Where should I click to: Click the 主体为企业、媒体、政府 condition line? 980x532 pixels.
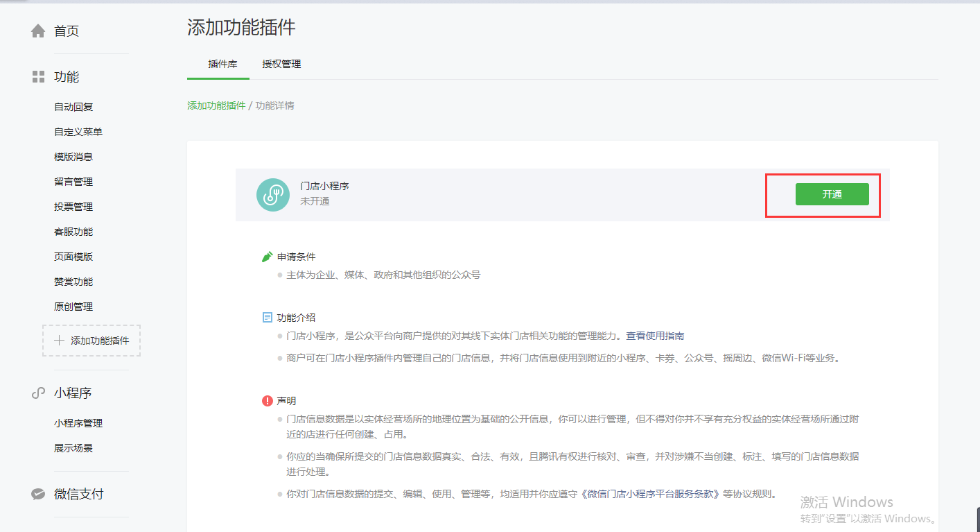(x=383, y=275)
